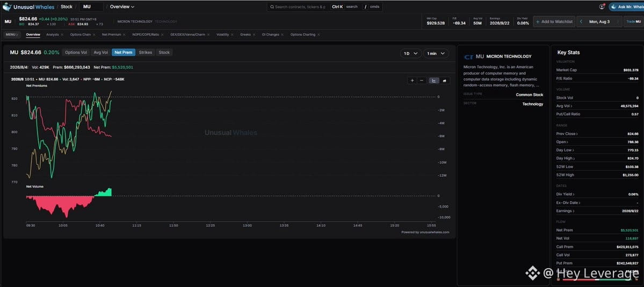Expand Ex-Div Date in Key Stats
The width and height of the screenshot is (644, 287).
(x=568, y=203)
